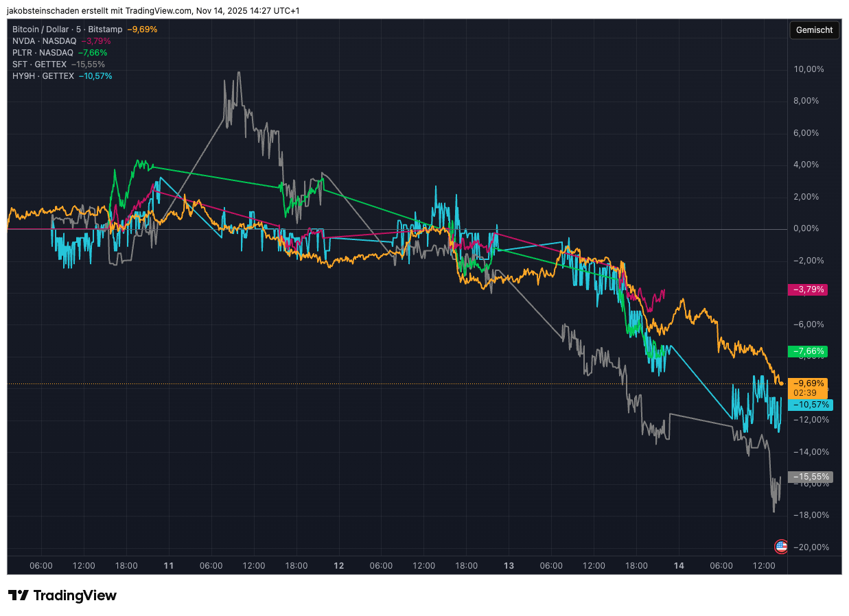Click the green −7,66% price scale label
This screenshot has width=849, height=616.
coord(809,351)
